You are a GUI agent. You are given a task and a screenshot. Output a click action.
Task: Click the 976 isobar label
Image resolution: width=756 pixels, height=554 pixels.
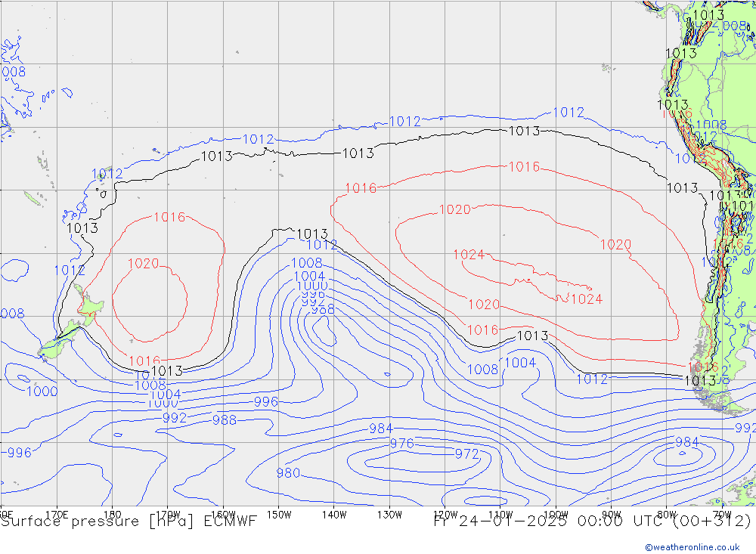point(401,444)
